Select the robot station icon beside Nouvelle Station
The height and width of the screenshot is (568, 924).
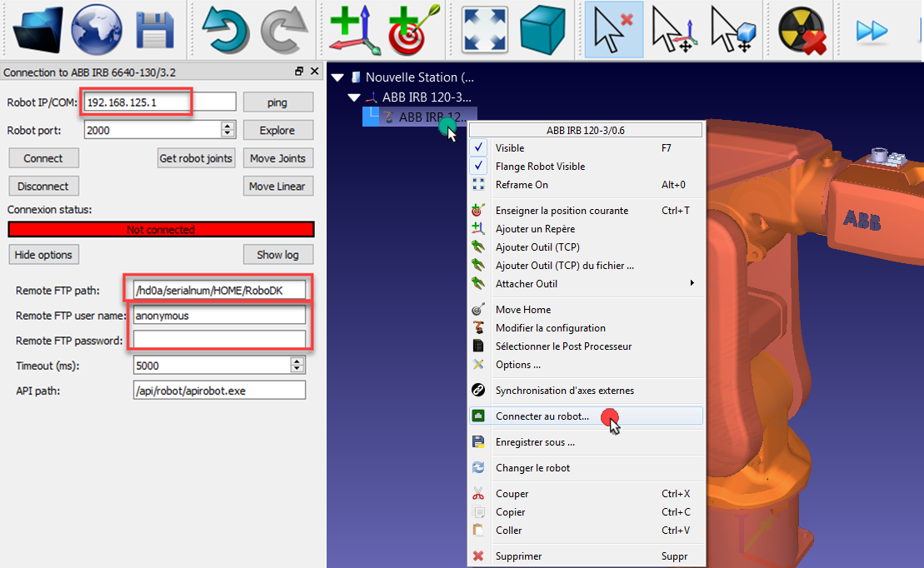[x=356, y=77]
